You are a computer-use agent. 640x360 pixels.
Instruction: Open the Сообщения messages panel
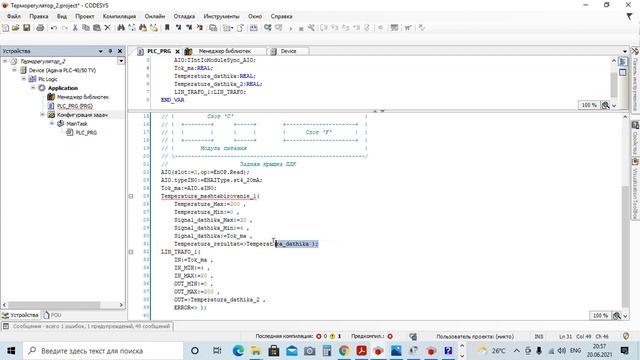tap(87, 326)
